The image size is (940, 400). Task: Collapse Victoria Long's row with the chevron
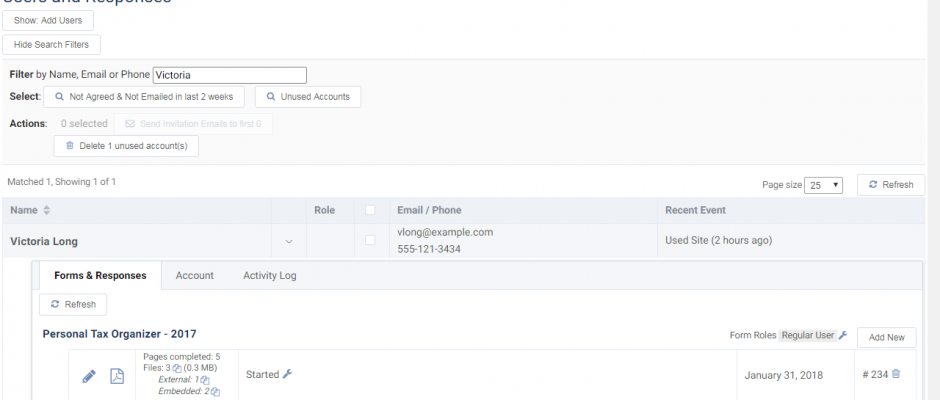click(x=289, y=241)
